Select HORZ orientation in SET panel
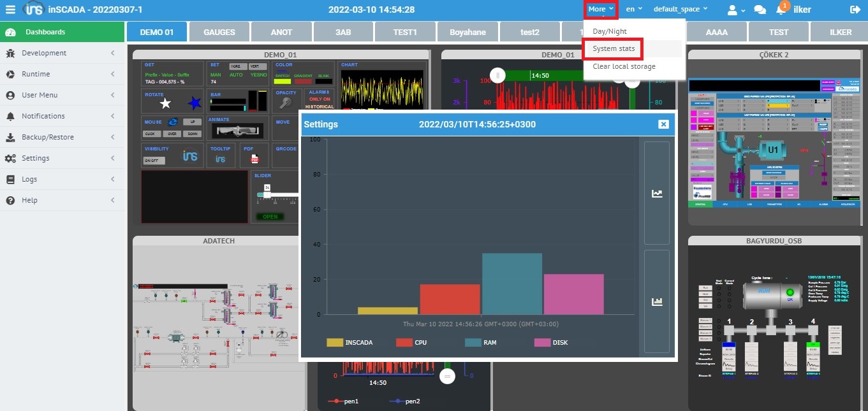This screenshot has width=868, height=411. coord(237,67)
